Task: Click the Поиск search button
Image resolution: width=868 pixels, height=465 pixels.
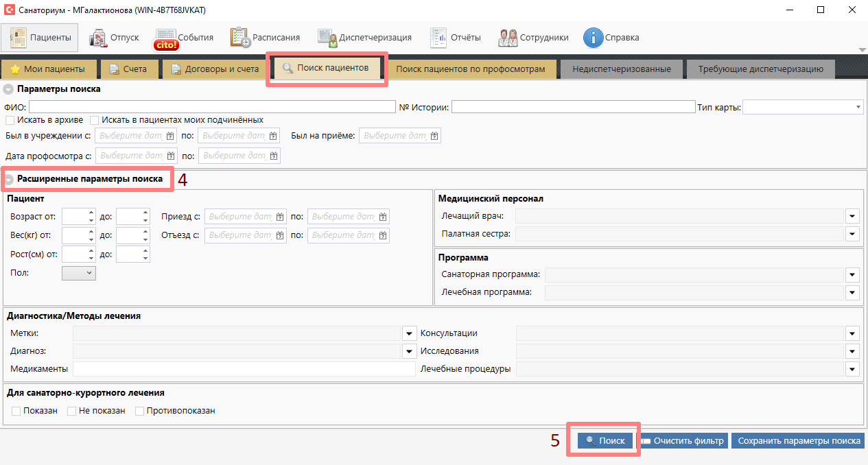Action: click(605, 441)
